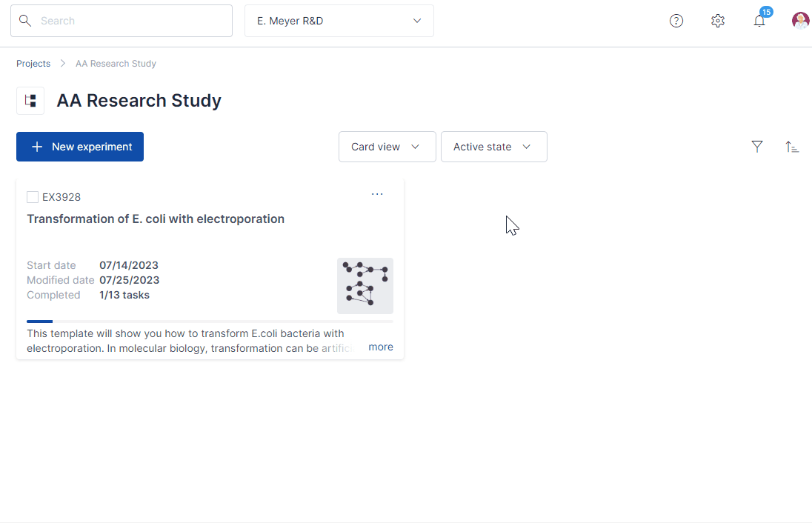
Task: Create a New experiment
Action: (80, 147)
